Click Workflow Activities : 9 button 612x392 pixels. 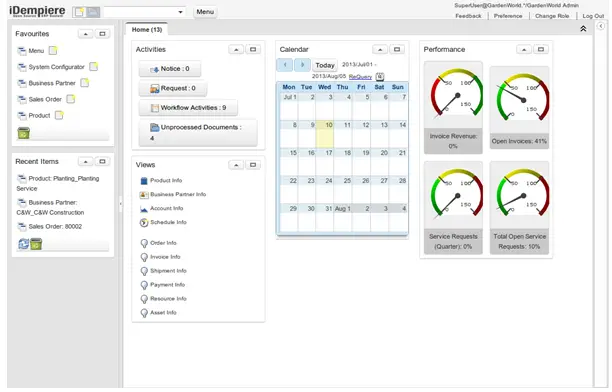click(x=189, y=108)
